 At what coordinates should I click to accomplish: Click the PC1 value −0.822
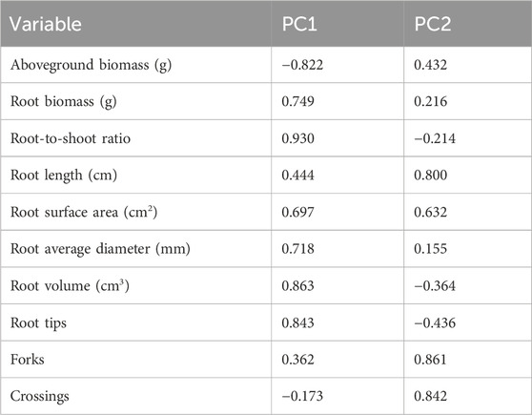coord(302,65)
